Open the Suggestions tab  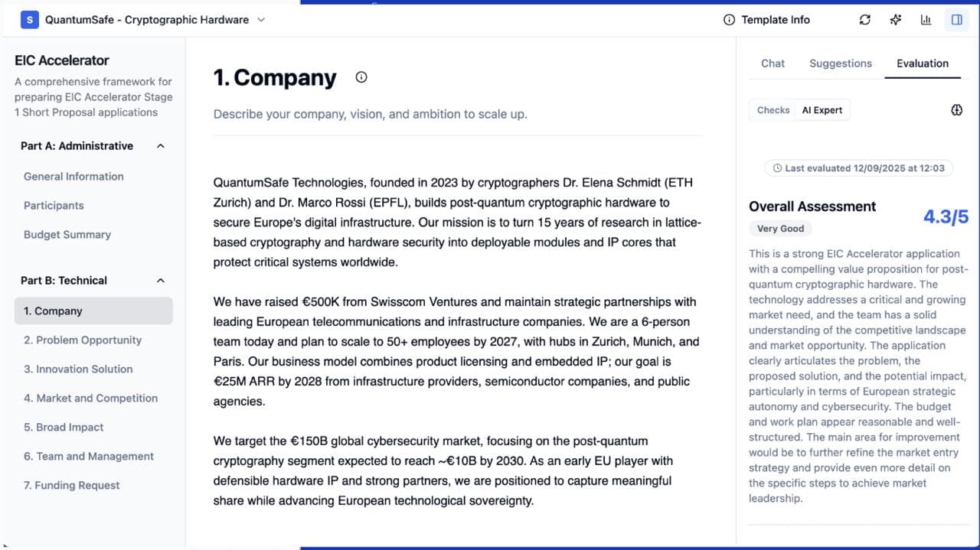840,63
